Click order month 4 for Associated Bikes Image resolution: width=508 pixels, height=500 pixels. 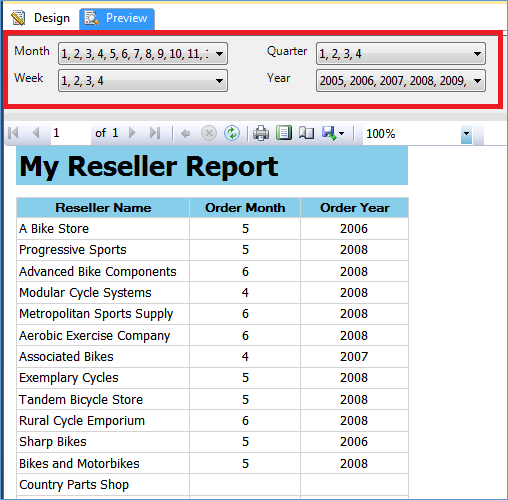click(245, 357)
